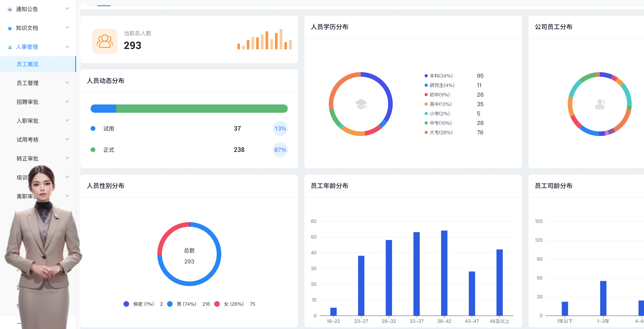Click the 48及以上 age bar

coord(499,283)
